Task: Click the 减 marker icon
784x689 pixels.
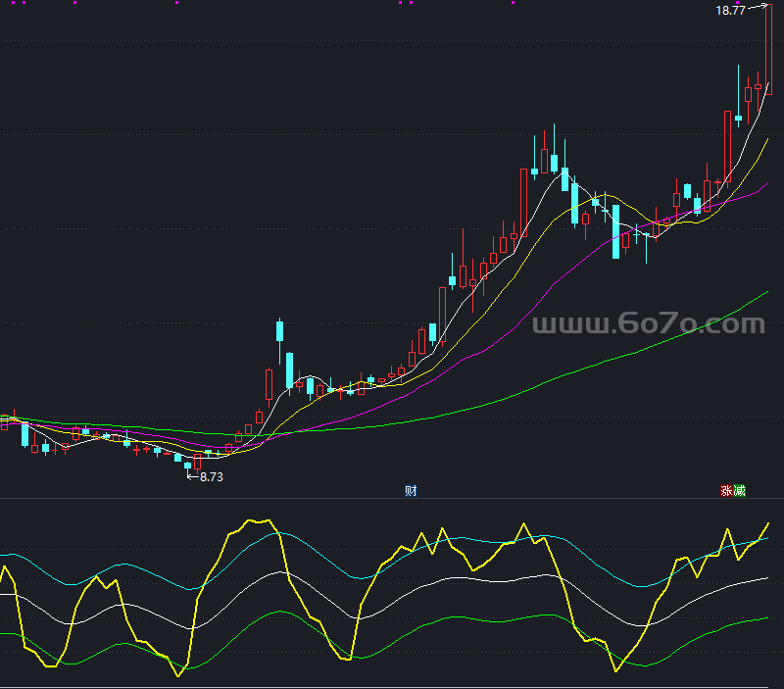Action: (x=740, y=490)
